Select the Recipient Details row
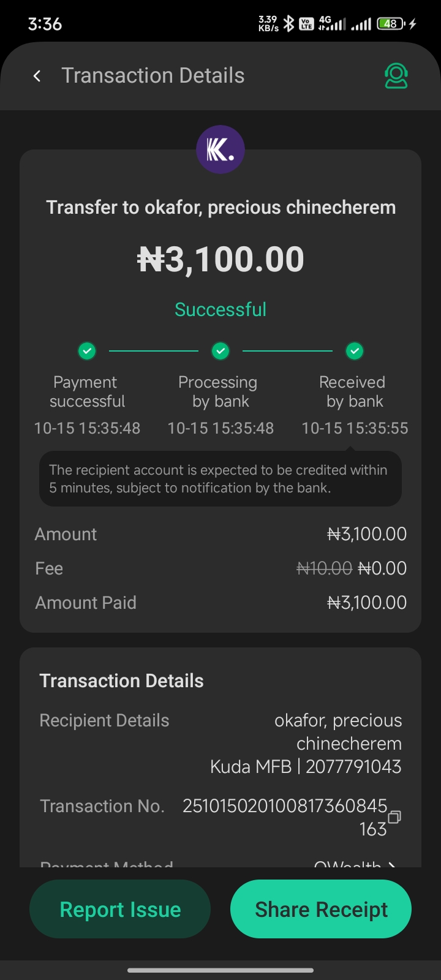 (221, 744)
